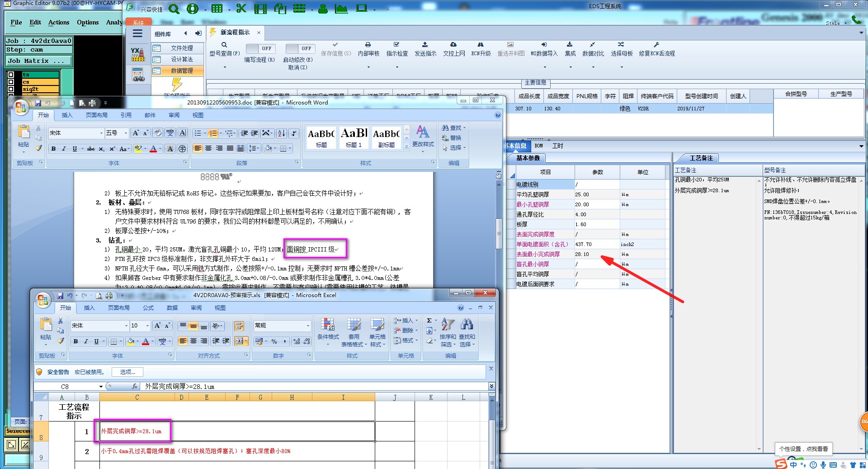The height and width of the screenshot is (469, 868).
Task: Click the 内部审核 printer icon
Action: click(368, 45)
